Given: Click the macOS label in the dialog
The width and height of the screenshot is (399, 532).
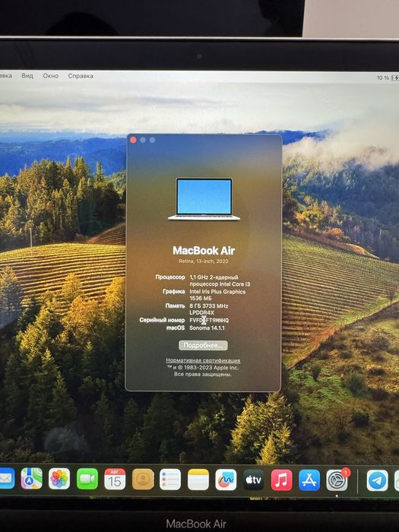Looking at the screenshot, I should [x=176, y=328].
